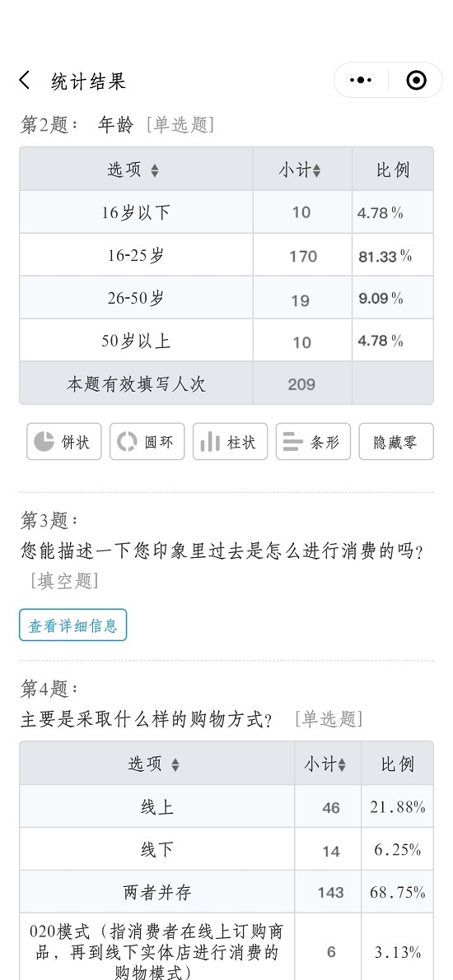Sort question 4 table by 选项 arrows
Screen dimensions: 453x980
(175, 764)
